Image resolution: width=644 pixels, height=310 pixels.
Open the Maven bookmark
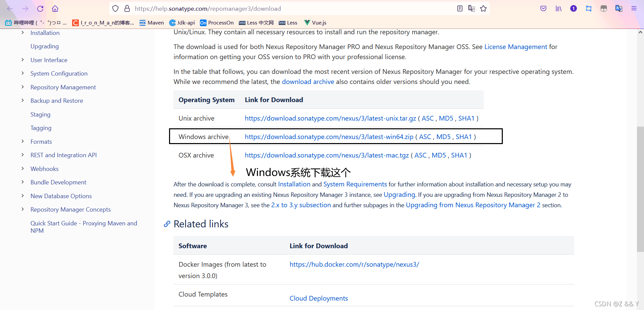(x=152, y=23)
